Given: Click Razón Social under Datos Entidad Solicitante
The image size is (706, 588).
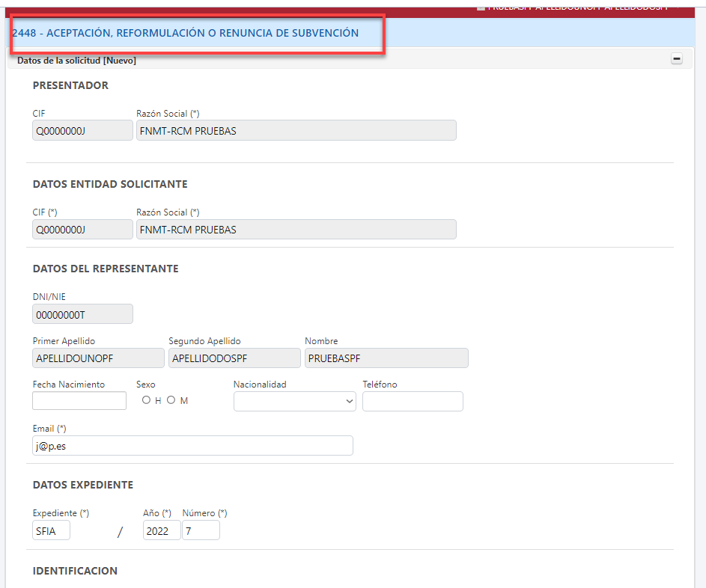Looking at the screenshot, I should [x=296, y=230].
